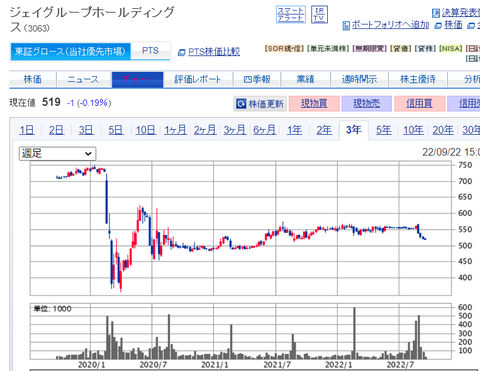480x371 pixels.
Task: Select the 2ヶ月 chart period
Action: click(205, 130)
